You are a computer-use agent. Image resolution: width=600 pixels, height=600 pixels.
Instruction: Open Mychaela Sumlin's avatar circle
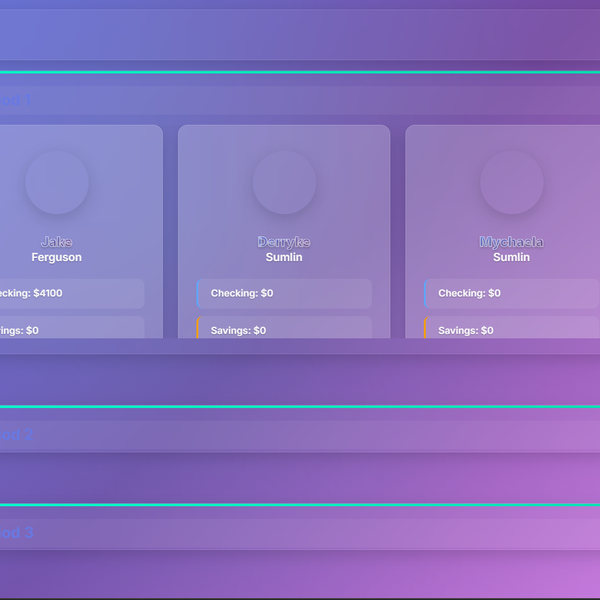[x=512, y=183]
